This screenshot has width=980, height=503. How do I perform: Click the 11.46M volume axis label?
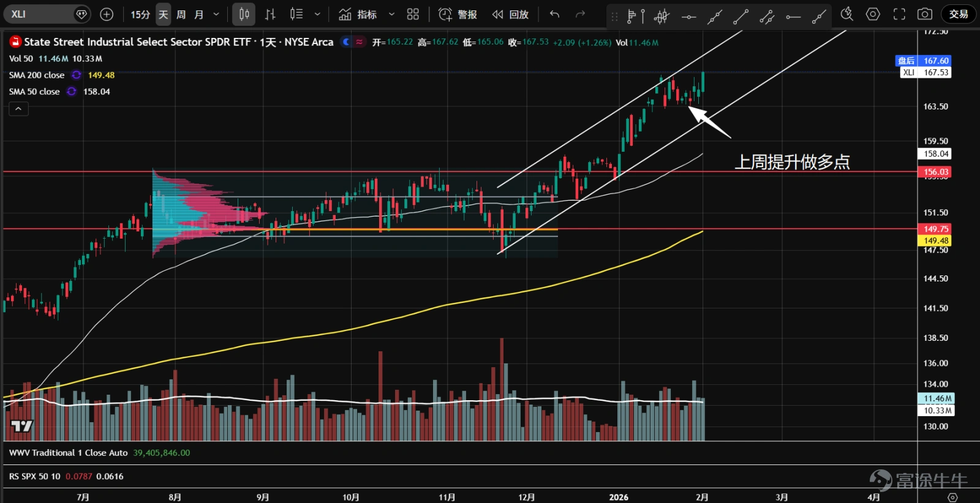point(936,398)
